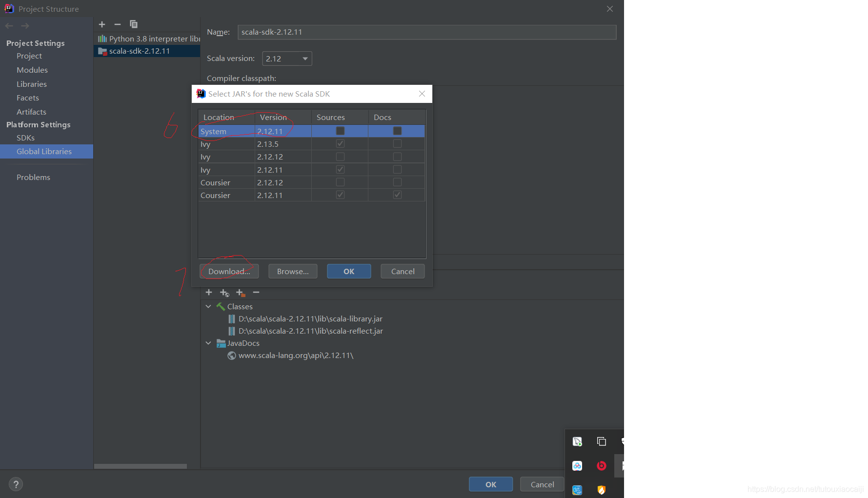Viewport: 868px width, 498px height.
Task: Click the remove root minus icon
Action: 256,292
